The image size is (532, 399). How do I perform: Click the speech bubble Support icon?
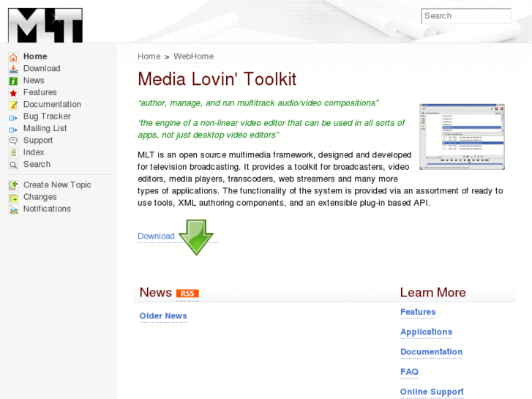pyautogui.click(x=13, y=141)
